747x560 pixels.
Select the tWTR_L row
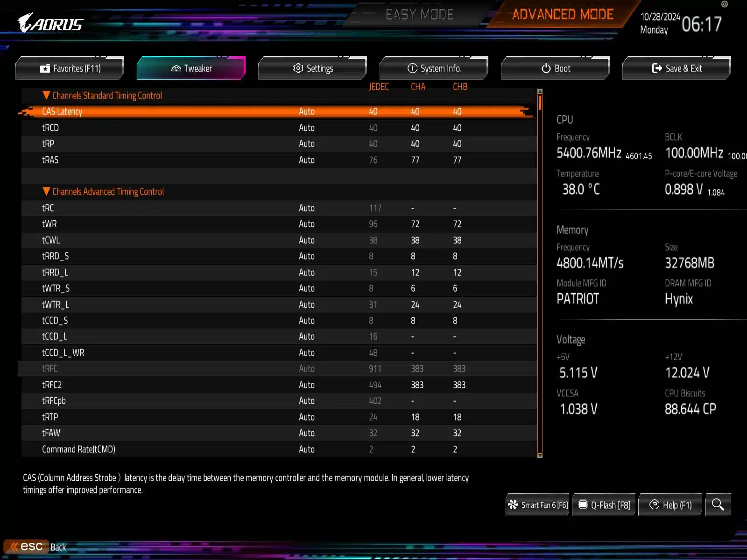279,304
